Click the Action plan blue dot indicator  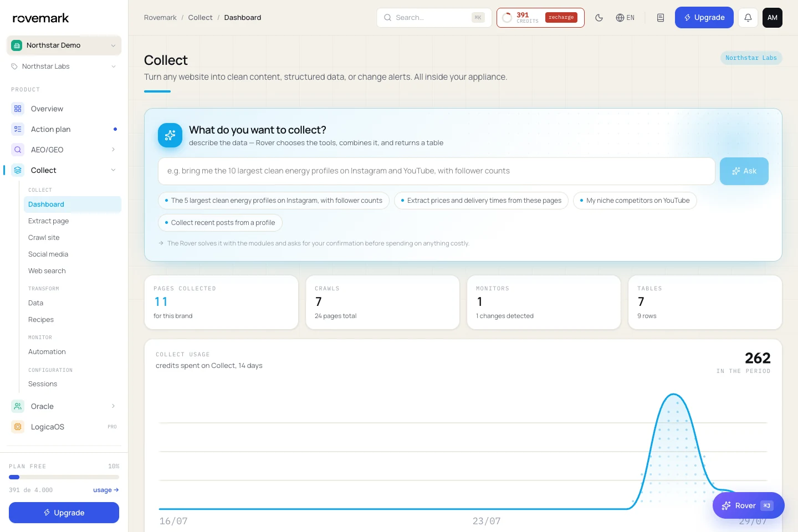(x=115, y=129)
